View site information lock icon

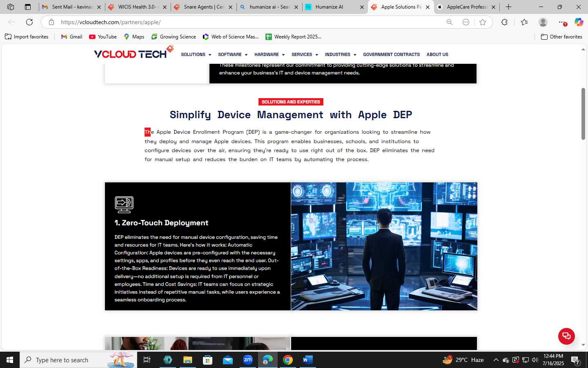51,22
